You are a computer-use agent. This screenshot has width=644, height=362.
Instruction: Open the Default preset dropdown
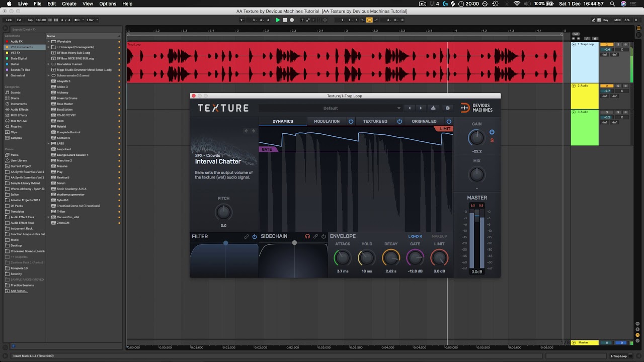tap(331, 108)
